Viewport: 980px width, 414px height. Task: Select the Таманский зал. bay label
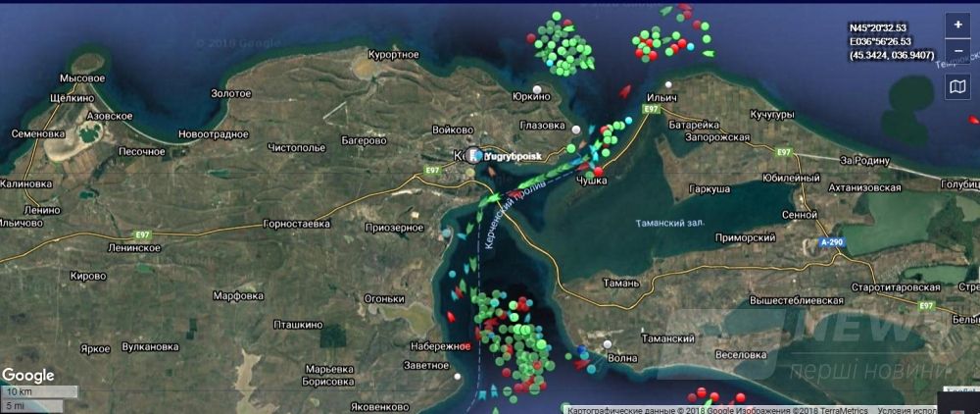tap(669, 223)
